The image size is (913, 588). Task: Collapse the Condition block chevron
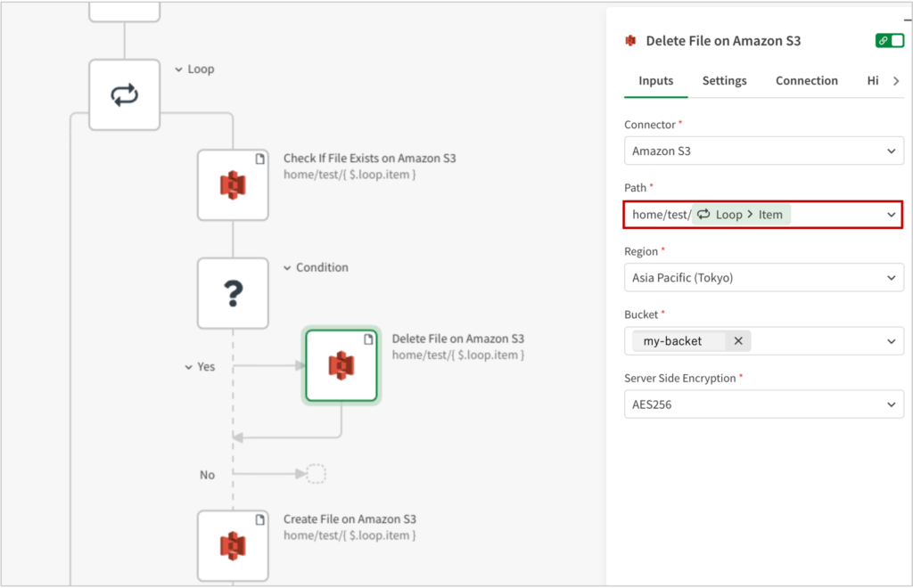click(287, 268)
